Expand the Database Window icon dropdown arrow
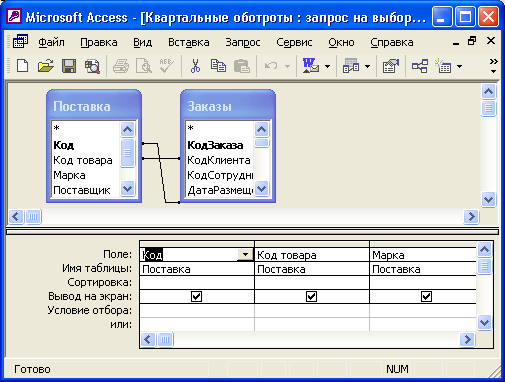The width and height of the screenshot is (505, 382). (459, 66)
